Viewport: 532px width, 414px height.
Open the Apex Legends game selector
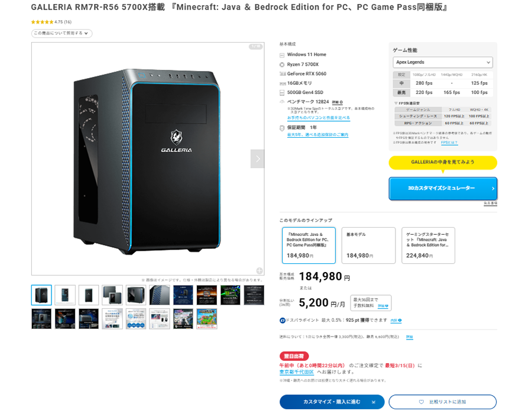tap(442, 62)
